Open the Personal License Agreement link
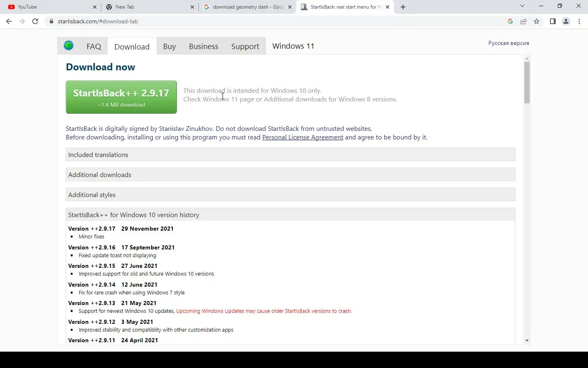The height and width of the screenshot is (368, 588). point(303,137)
